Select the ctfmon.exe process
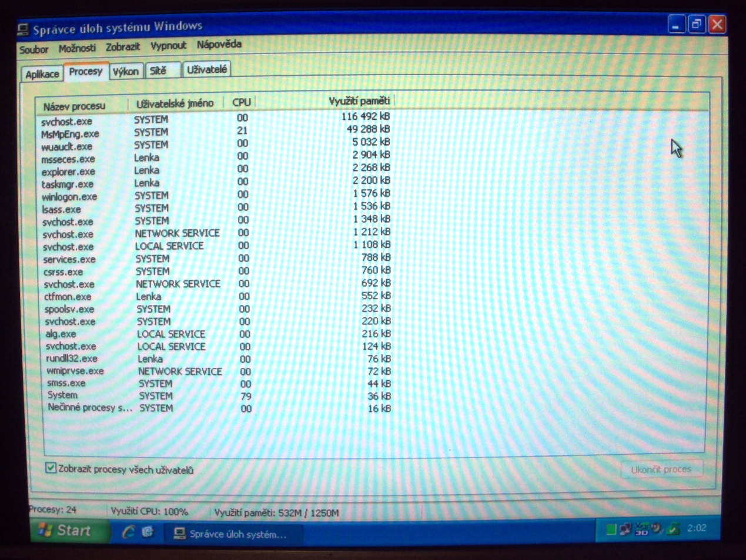This screenshot has height=560, width=746. click(217, 297)
